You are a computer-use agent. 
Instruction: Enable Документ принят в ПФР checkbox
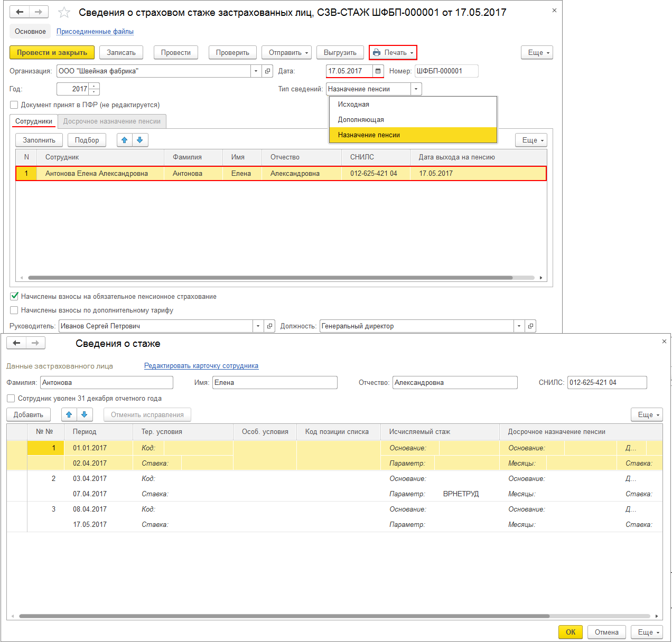coord(14,105)
